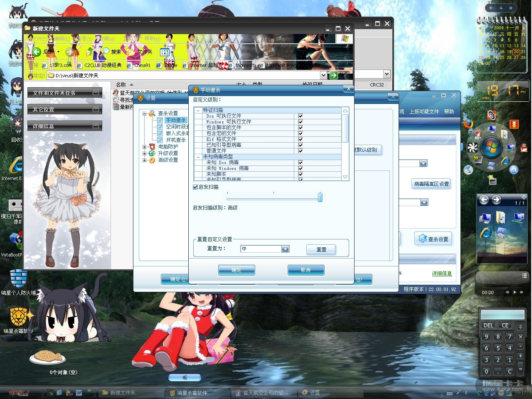Viewport: 532px width, 399px height.
Task: Uncheck the Elf 格式文件 checkbox
Action: [300, 140]
